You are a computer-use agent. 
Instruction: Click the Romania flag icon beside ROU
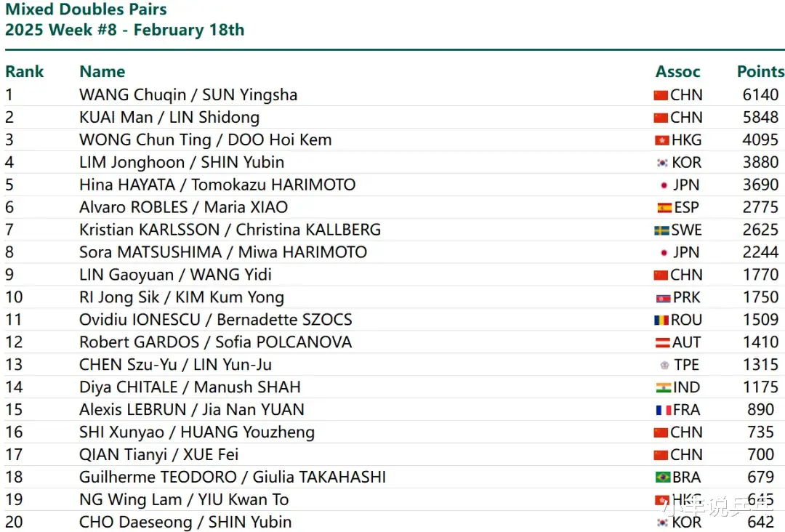661,321
